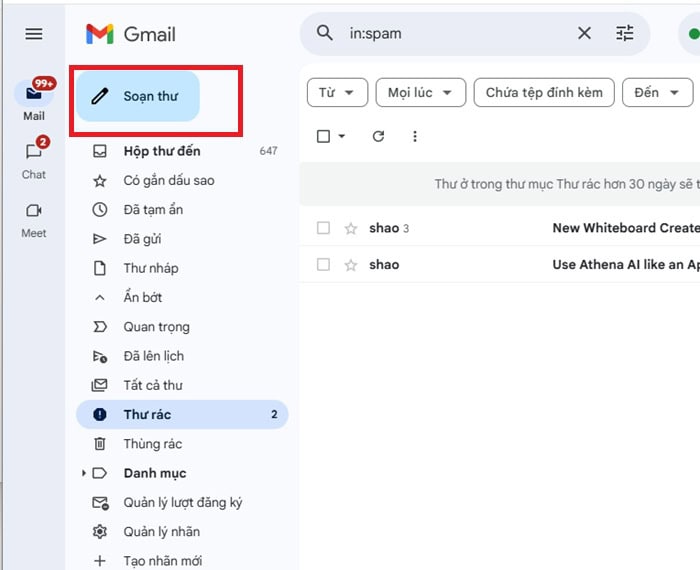Collapse the list with Ẩn bớt
Viewport: 700px width, 570px height.
pyautogui.click(x=182, y=297)
